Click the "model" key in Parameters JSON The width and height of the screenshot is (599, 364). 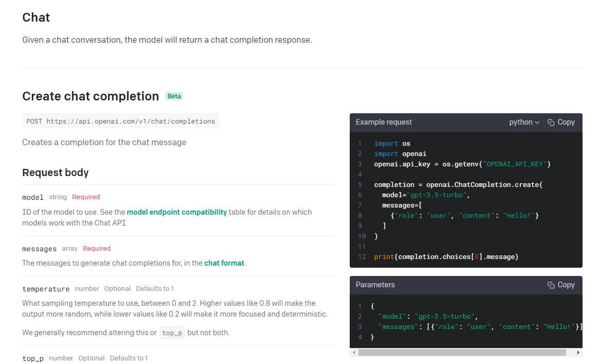392,317
